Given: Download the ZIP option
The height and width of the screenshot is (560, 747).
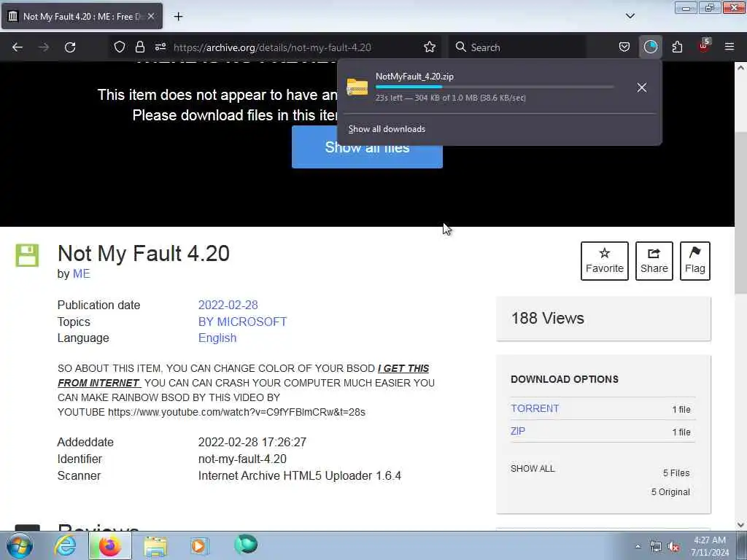Looking at the screenshot, I should (518, 432).
